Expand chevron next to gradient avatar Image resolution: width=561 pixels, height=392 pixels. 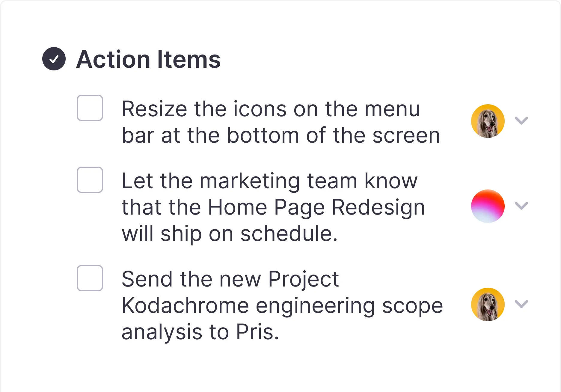point(521,206)
